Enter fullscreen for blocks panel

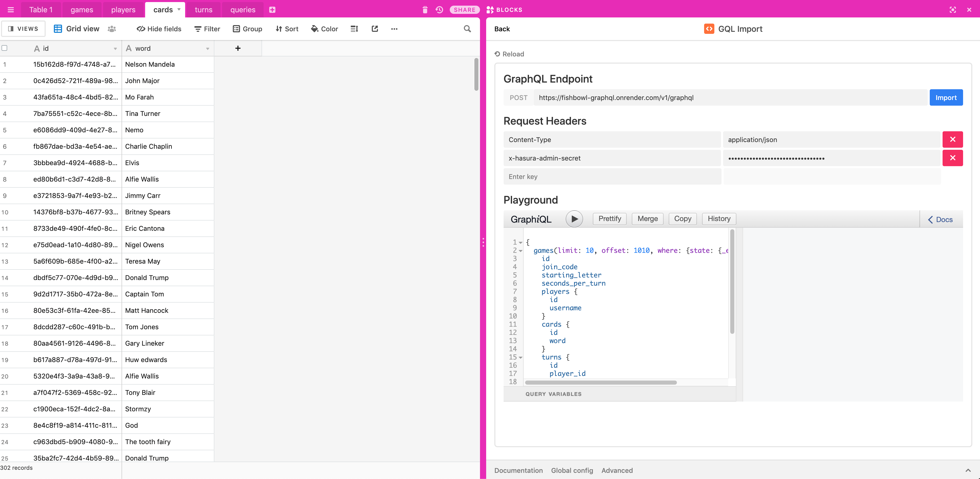tap(953, 10)
